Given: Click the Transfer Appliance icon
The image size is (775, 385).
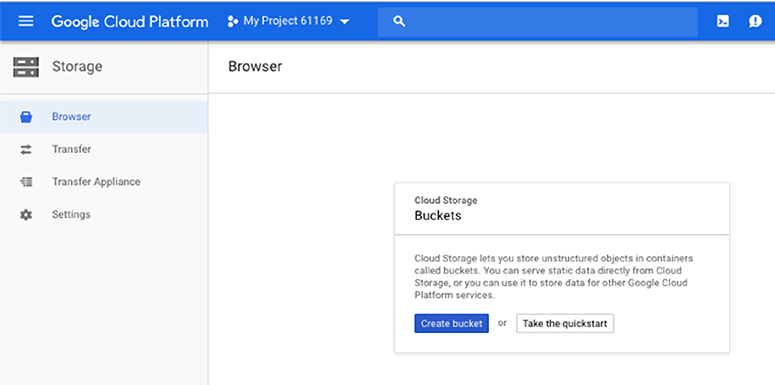Looking at the screenshot, I should [26, 182].
